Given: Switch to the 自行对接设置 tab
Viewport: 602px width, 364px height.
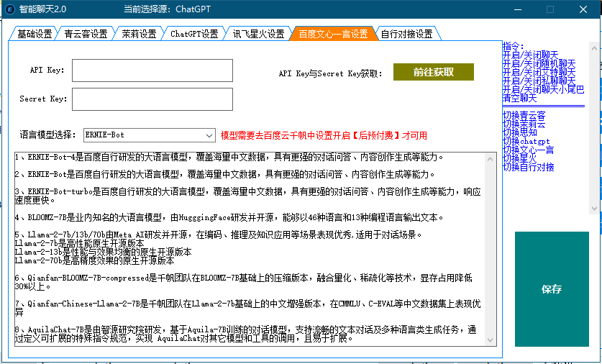Looking at the screenshot, I should coord(406,34).
